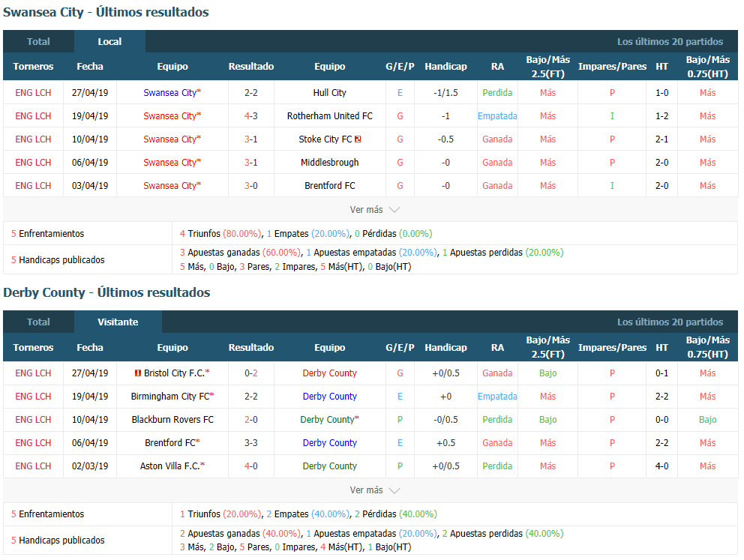Click the G/E/P header in Swansea table
Viewport: 744px width, 560px height.
[400, 67]
